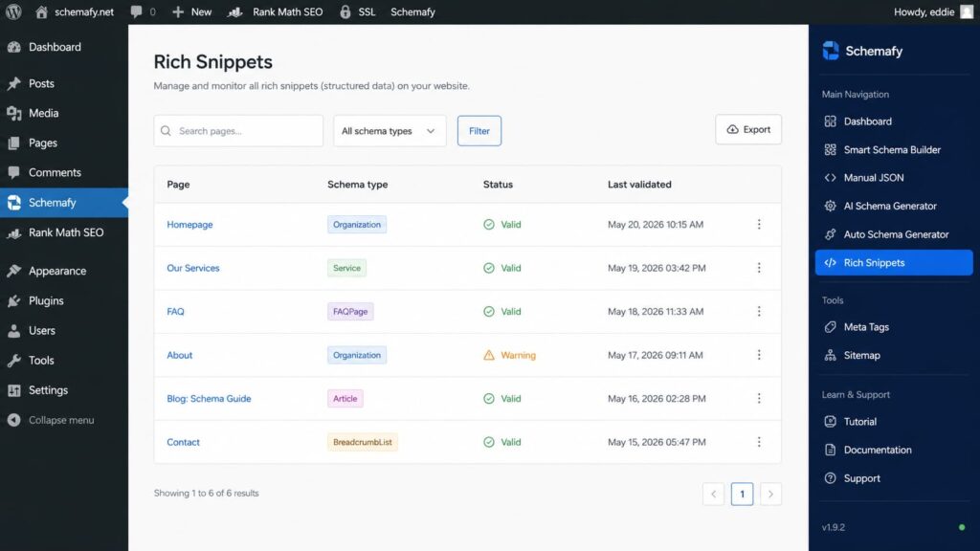The height and width of the screenshot is (551, 980).
Task: Click the Warning status icon on About row
Action: pos(489,355)
